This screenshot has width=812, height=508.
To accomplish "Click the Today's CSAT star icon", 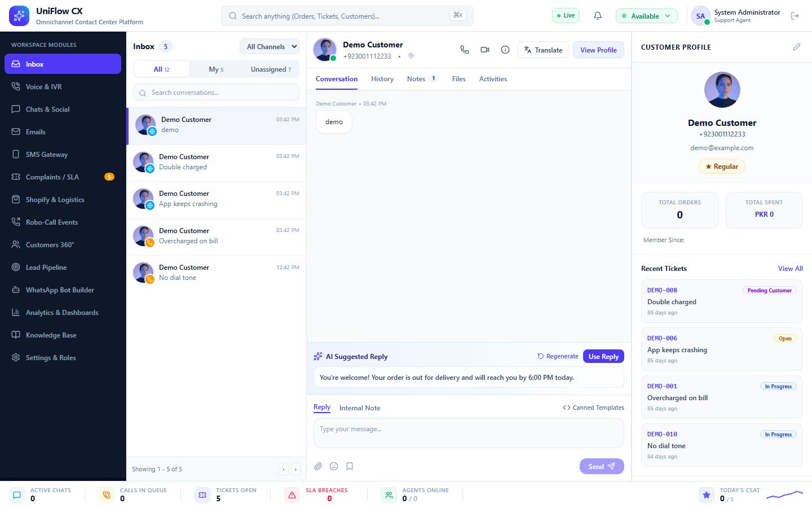I will (707, 495).
